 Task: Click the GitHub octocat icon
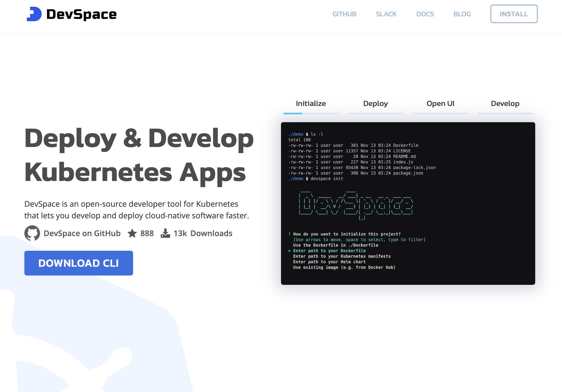click(32, 233)
